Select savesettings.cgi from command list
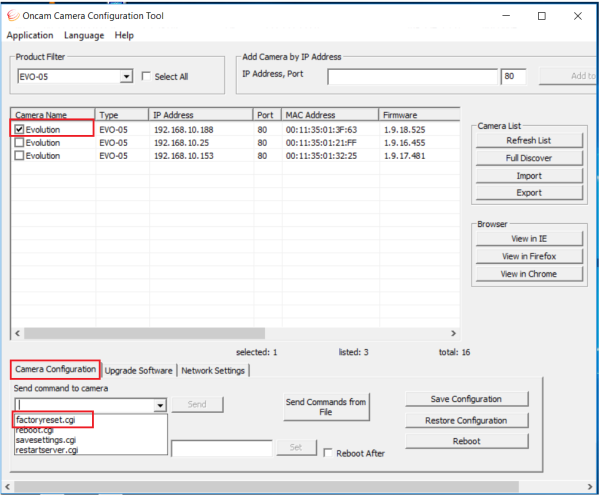 46,440
